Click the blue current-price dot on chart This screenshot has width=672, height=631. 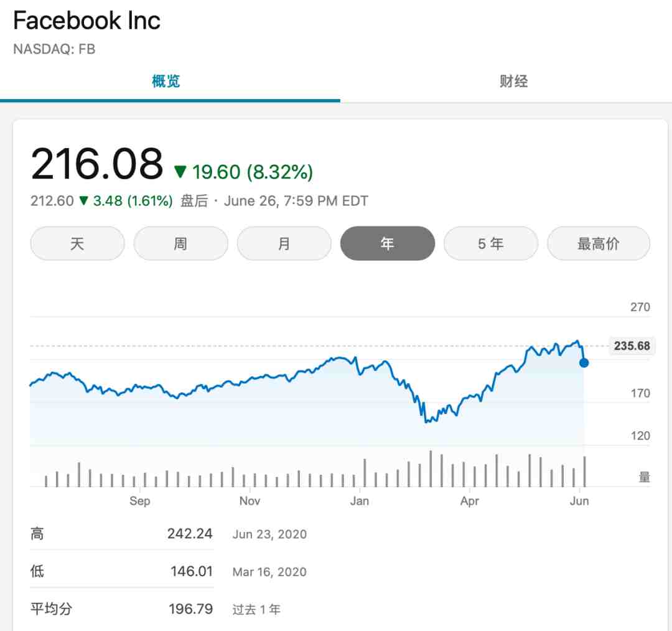[584, 363]
